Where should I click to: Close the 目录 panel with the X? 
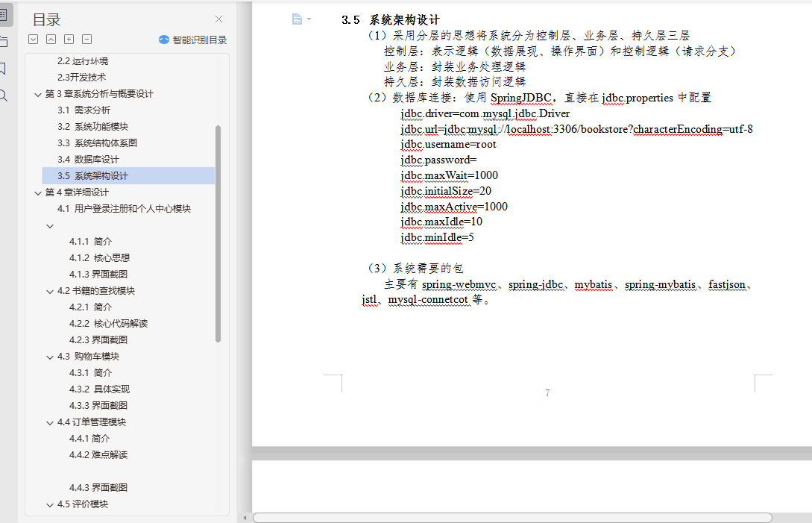[x=218, y=19]
